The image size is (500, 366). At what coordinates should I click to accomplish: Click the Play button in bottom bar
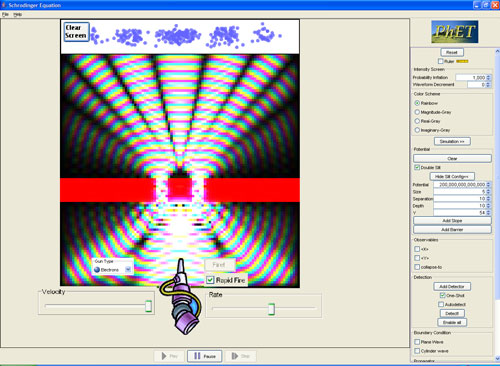click(169, 356)
